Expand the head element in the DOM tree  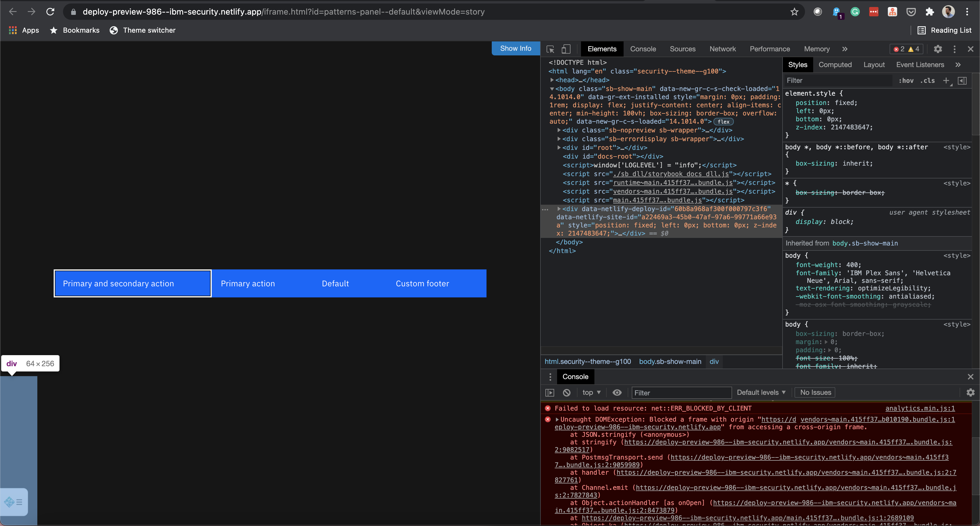click(552, 80)
